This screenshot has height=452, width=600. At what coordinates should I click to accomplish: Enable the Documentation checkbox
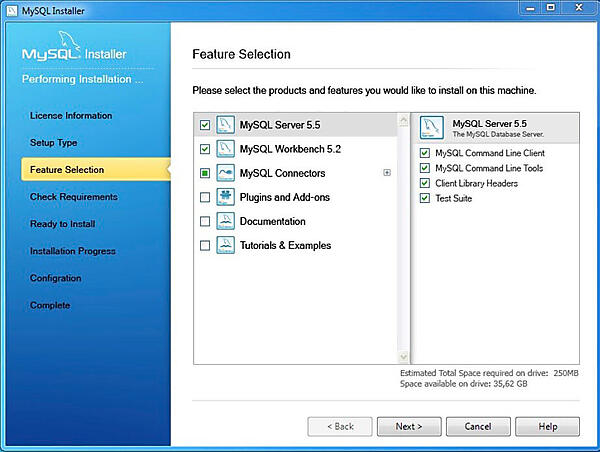pos(205,221)
